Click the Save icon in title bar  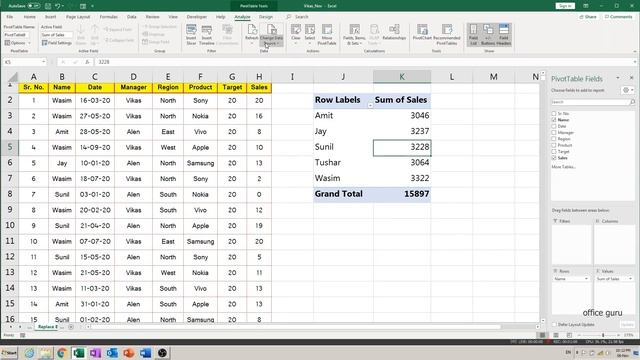coord(48,6)
